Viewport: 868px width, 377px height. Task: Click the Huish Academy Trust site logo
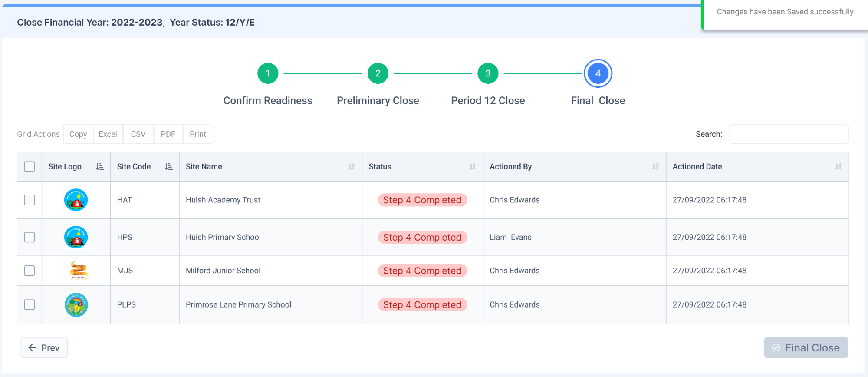(x=76, y=200)
